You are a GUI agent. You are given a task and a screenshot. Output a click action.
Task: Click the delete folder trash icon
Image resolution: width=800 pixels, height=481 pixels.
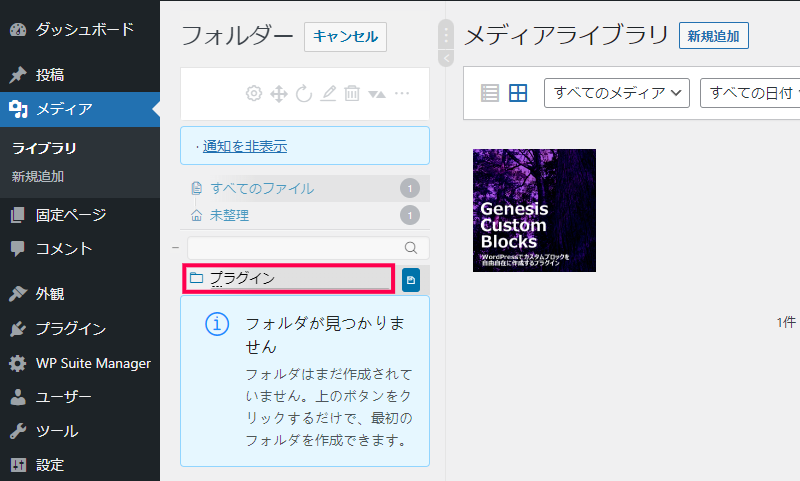[352, 93]
